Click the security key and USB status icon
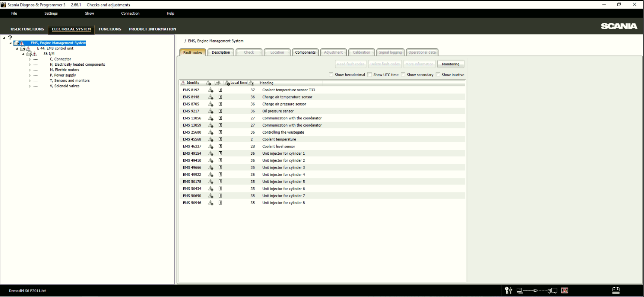644x297 pixels. click(508, 290)
